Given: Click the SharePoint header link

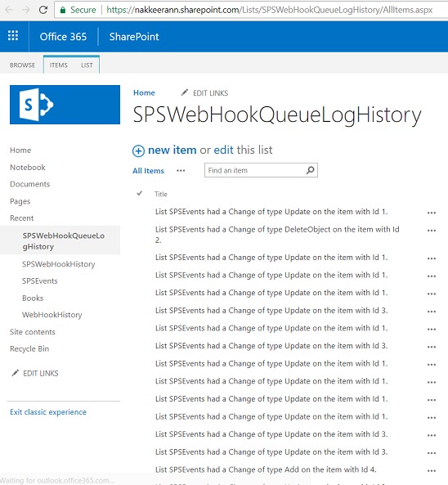Looking at the screenshot, I should click(x=134, y=37).
